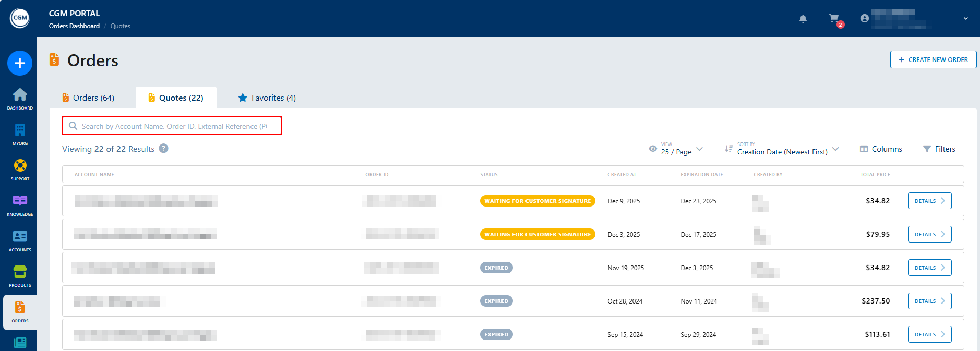
Task: Open the Sort By Creation Date dropdown
Action: pyautogui.click(x=782, y=149)
